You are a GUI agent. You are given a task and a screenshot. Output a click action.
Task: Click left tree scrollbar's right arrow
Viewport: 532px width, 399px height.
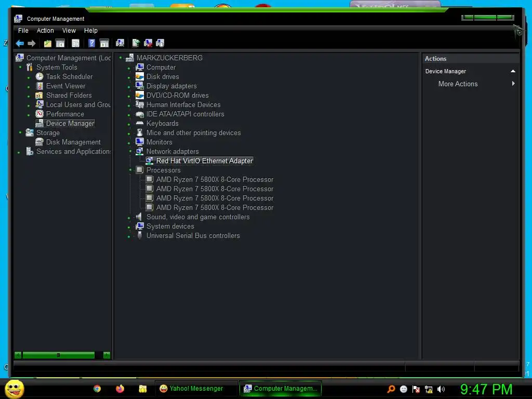tap(107, 355)
